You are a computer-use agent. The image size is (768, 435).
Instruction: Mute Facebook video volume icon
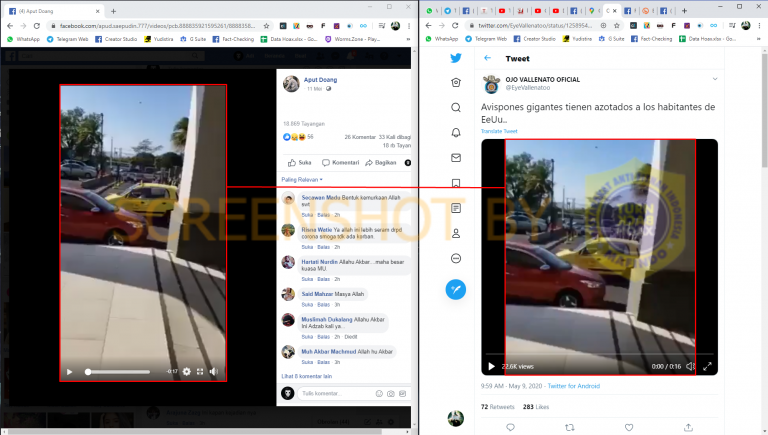[x=214, y=372]
